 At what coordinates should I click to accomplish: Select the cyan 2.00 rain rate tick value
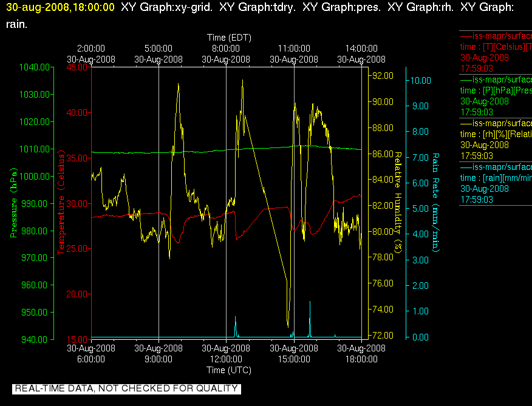click(x=421, y=286)
